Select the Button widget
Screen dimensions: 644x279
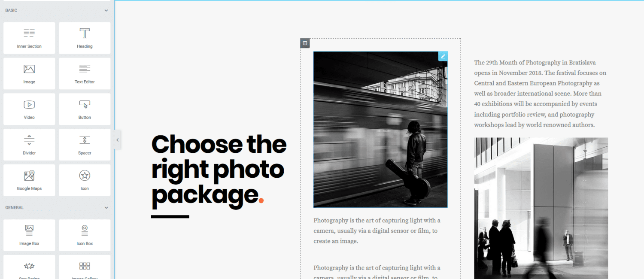85,109
